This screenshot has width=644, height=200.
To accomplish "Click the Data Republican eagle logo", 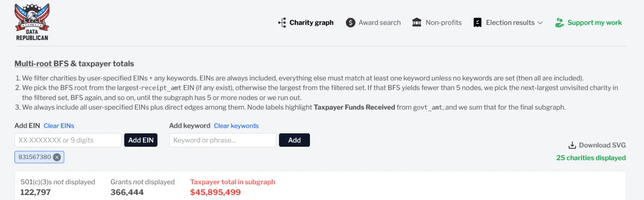I will click(32, 22).
